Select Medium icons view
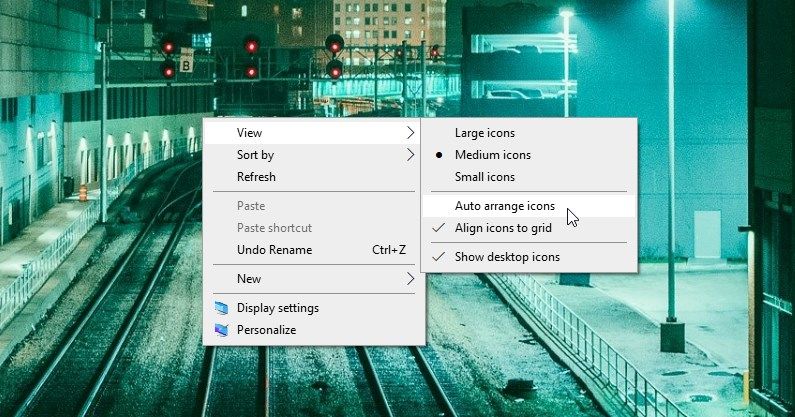This screenshot has width=795, height=417. coord(529,155)
